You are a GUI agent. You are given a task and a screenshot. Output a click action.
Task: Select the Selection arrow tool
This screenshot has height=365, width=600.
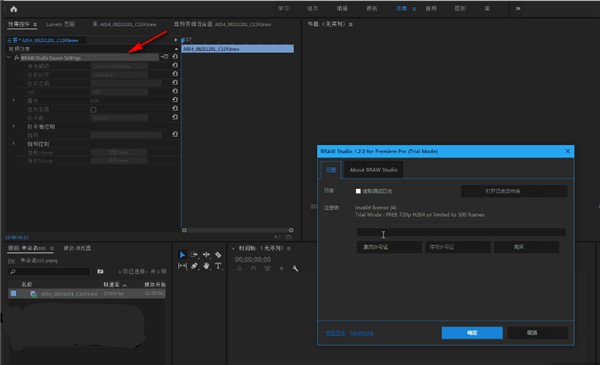(182, 255)
